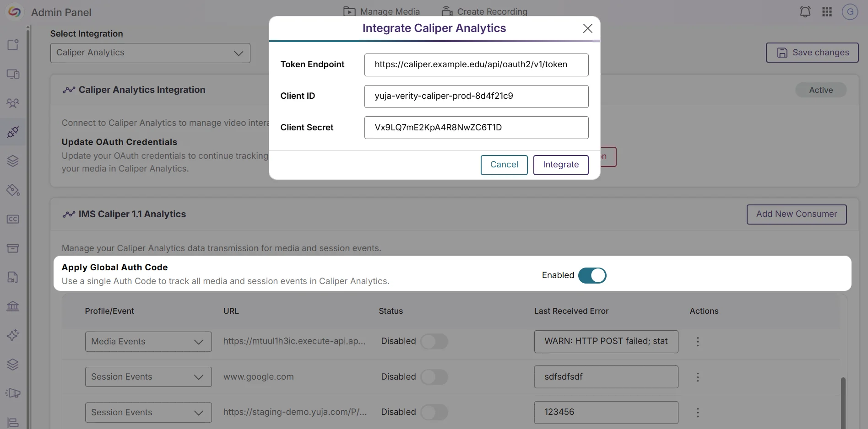This screenshot has width=868, height=429.
Task: Open Manage Media in top navigation
Action: pyautogui.click(x=382, y=11)
